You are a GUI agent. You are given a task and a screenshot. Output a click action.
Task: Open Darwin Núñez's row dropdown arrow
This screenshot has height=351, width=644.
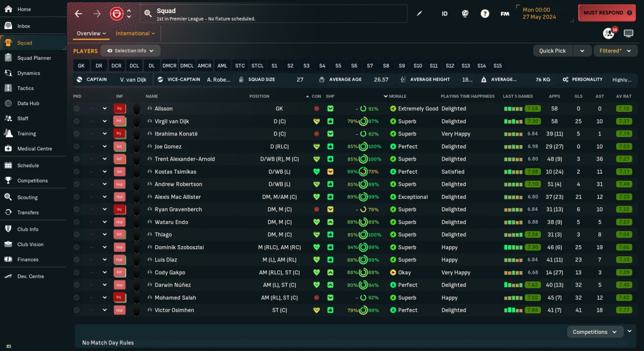pos(105,285)
